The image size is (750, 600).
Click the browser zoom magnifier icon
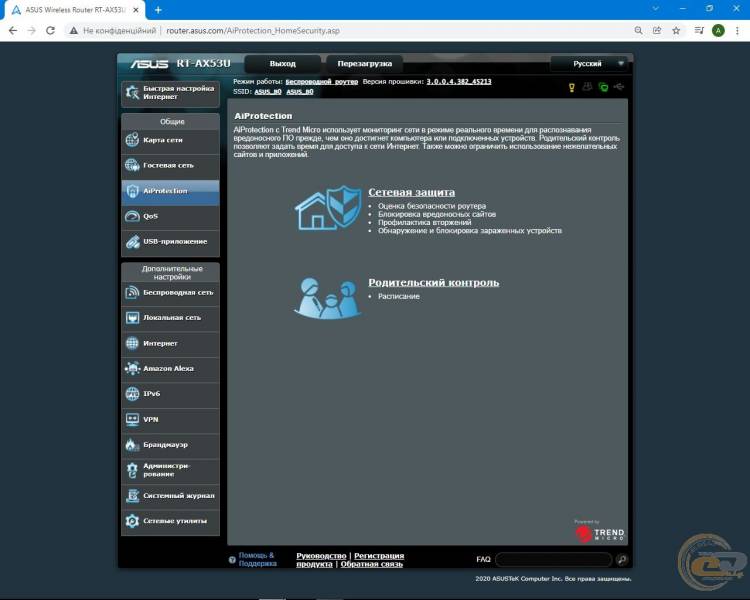tap(639, 31)
